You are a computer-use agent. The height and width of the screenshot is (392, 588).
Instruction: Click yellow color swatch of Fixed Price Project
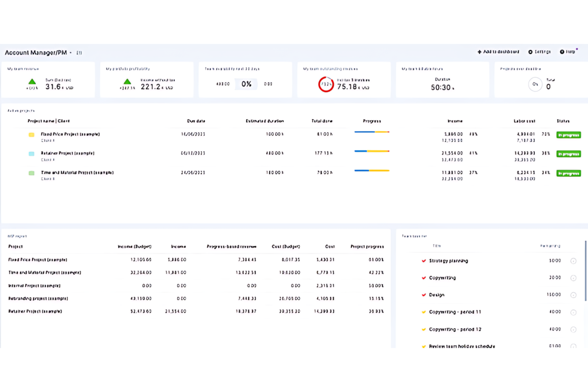(x=31, y=135)
